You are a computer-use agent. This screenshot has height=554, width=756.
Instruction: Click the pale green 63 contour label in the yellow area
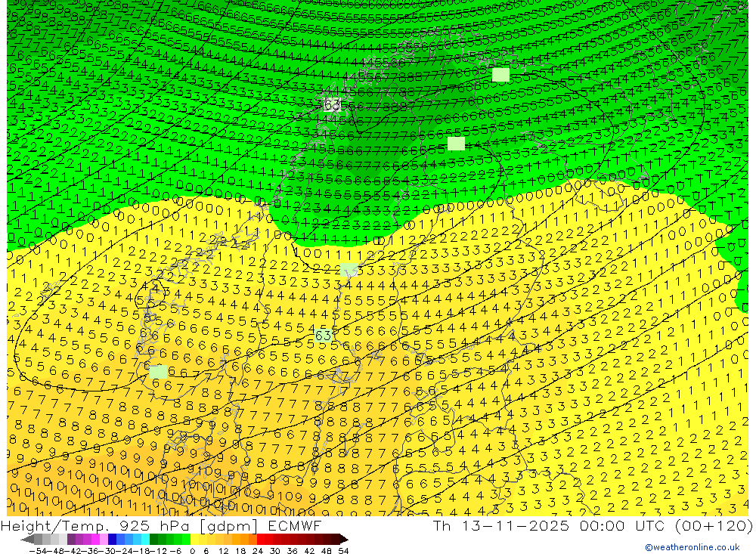coord(323,335)
